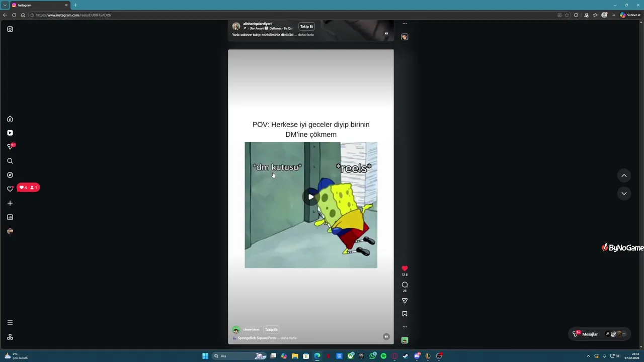Follow alishariqalardiyari with Takip Et
The width and height of the screenshot is (644, 362).
coord(306,26)
